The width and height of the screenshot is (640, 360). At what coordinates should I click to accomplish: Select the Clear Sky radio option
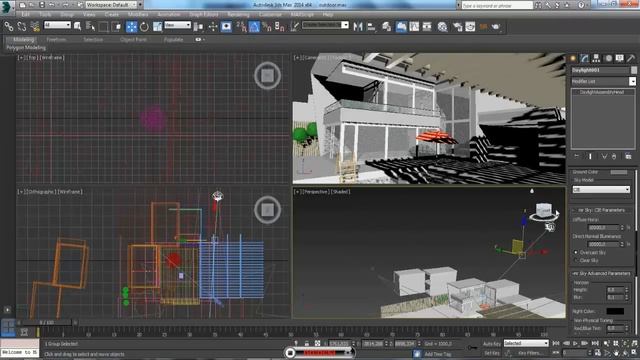coord(576,260)
